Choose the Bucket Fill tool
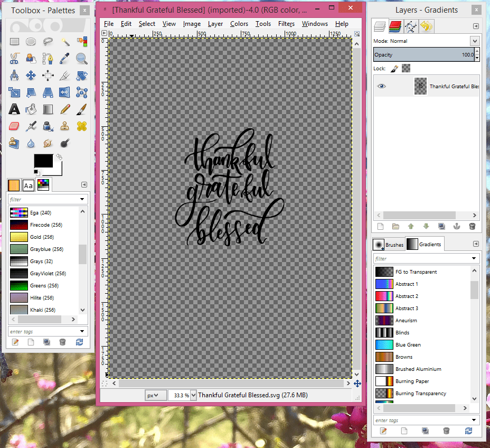 [31, 109]
